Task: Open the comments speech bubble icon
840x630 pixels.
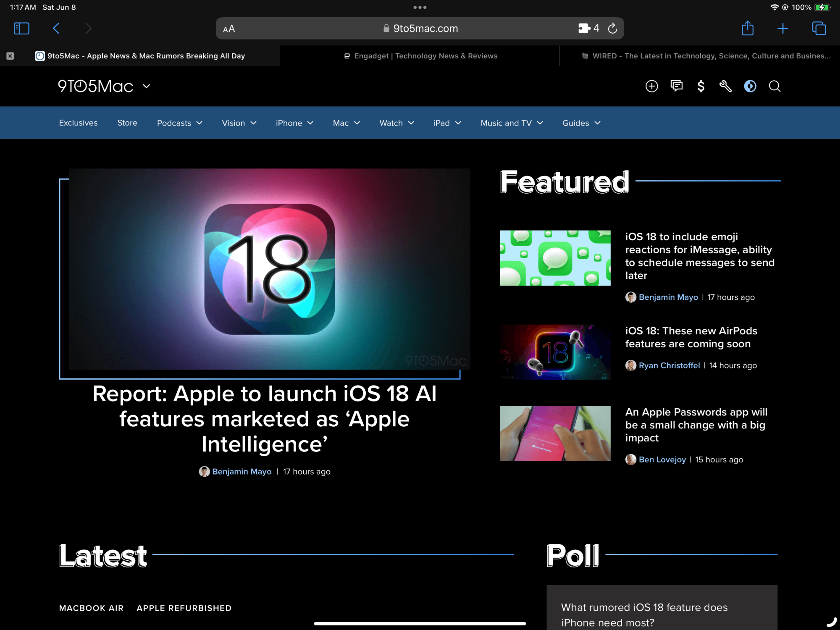Action: click(676, 86)
